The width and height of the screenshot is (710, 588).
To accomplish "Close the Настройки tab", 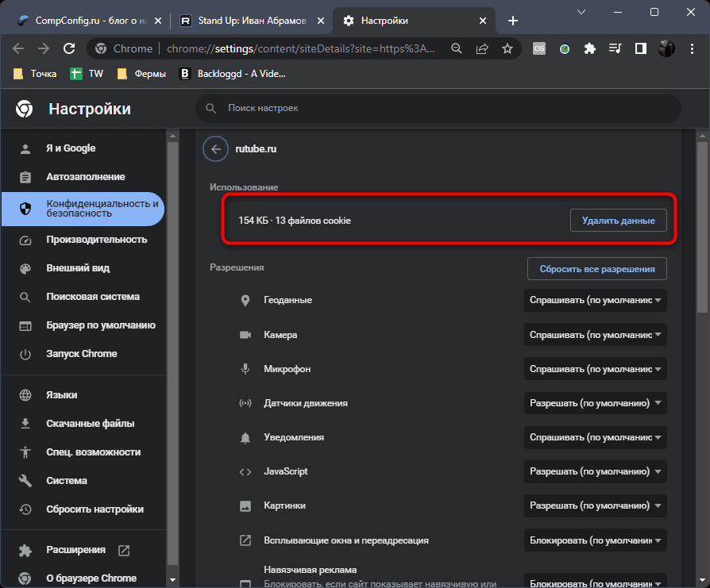I will pyautogui.click(x=483, y=21).
